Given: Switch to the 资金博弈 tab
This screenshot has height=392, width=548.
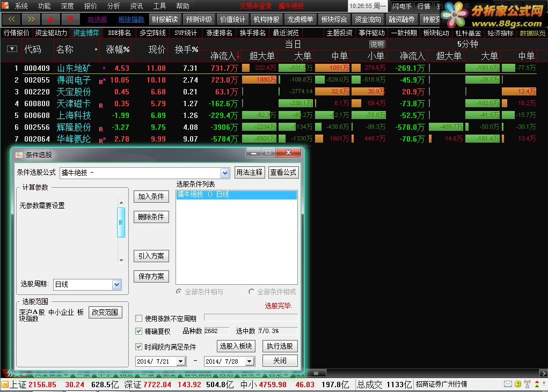Looking at the screenshot, I should coord(86,33).
